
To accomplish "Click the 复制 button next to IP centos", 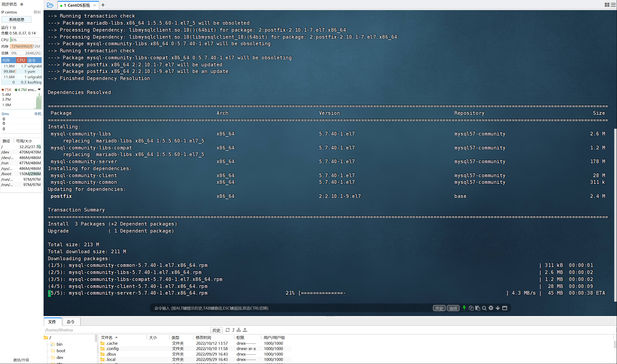I will coord(37,12).
